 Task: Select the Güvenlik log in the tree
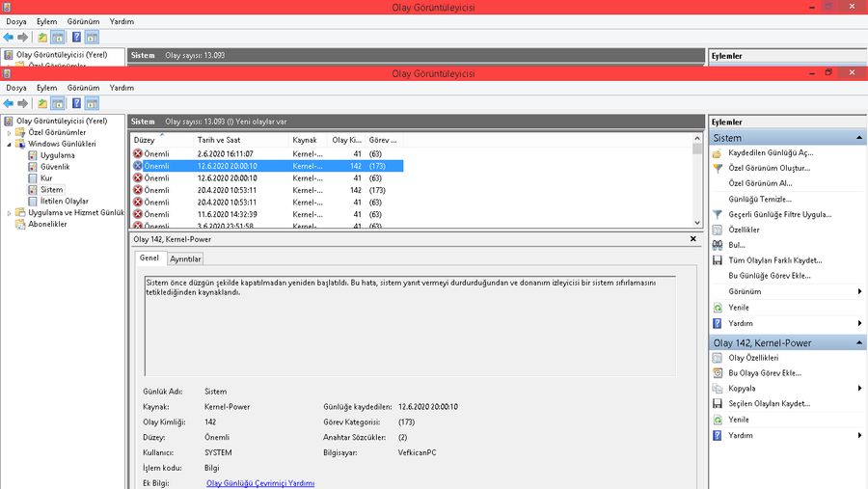click(54, 167)
